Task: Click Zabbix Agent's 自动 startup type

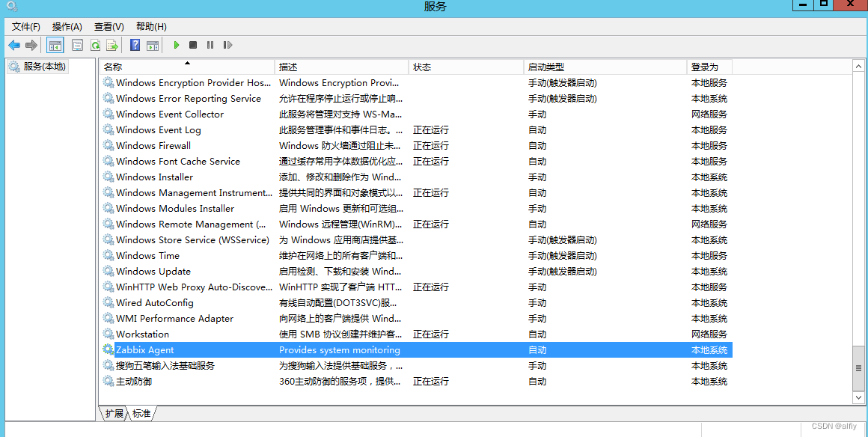Action: (x=537, y=350)
